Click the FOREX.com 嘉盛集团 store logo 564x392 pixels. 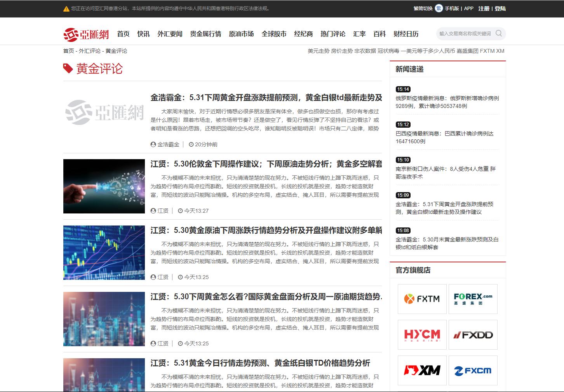click(473, 299)
